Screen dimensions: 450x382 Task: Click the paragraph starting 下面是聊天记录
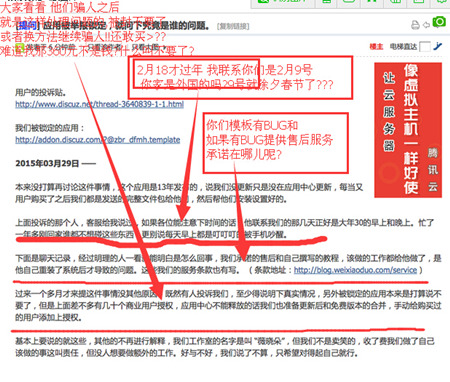click(x=228, y=264)
